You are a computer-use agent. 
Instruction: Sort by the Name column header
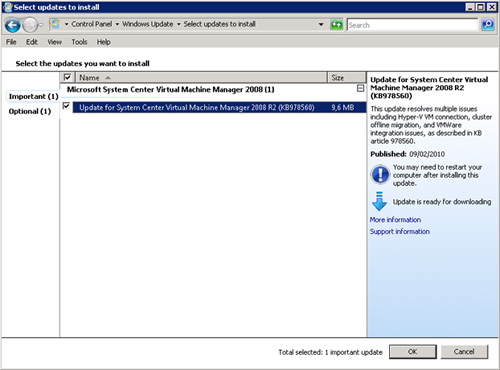tap(201, 77)
